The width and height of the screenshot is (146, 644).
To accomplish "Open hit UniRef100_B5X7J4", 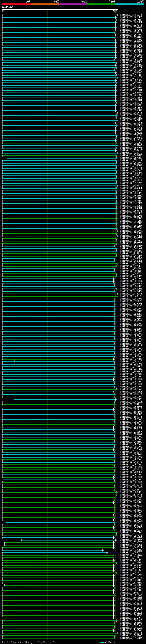I will [x=131, y=417].
